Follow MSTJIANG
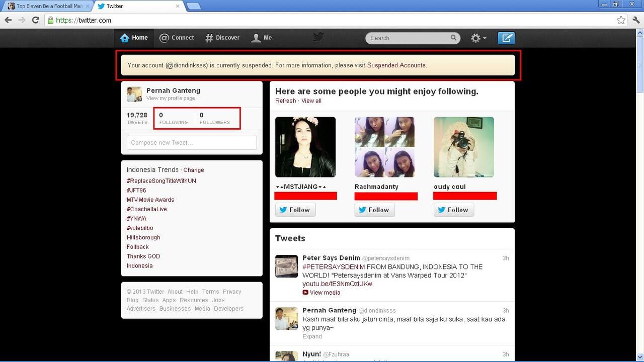 [295, 210]
